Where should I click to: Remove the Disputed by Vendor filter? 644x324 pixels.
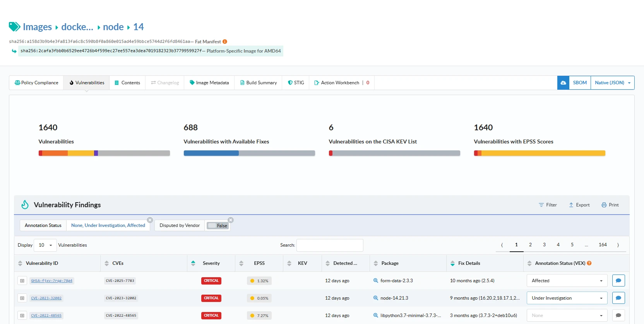231,220
